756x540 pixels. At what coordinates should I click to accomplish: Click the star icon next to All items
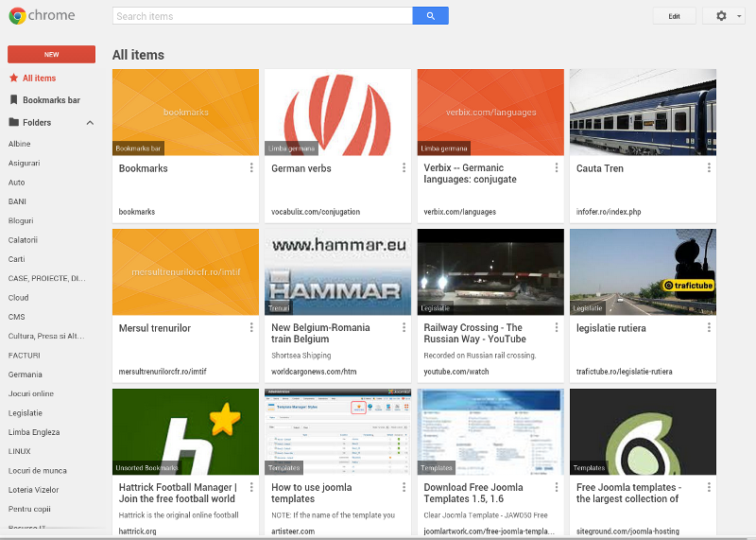point(14,78)
